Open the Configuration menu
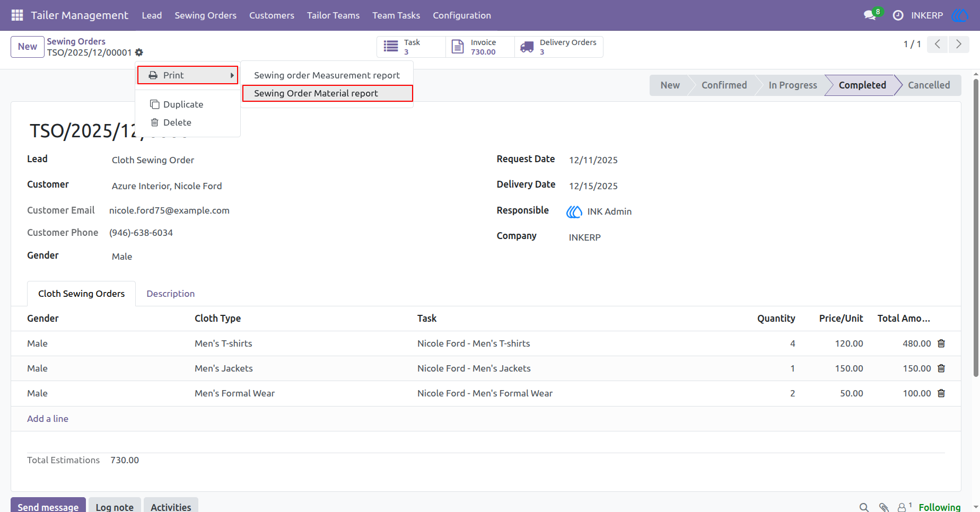980x512 pixels. click(462, 15)
